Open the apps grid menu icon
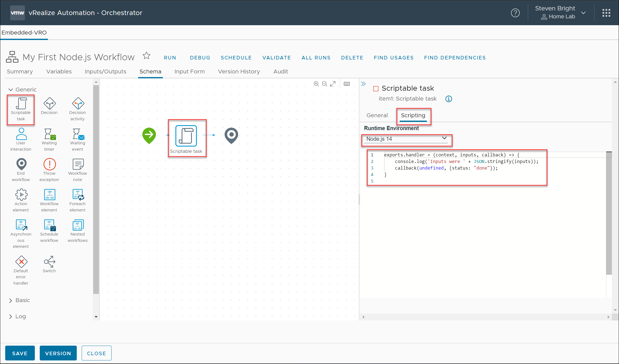This screenshot has height=364, width=619. pos(606,13)
